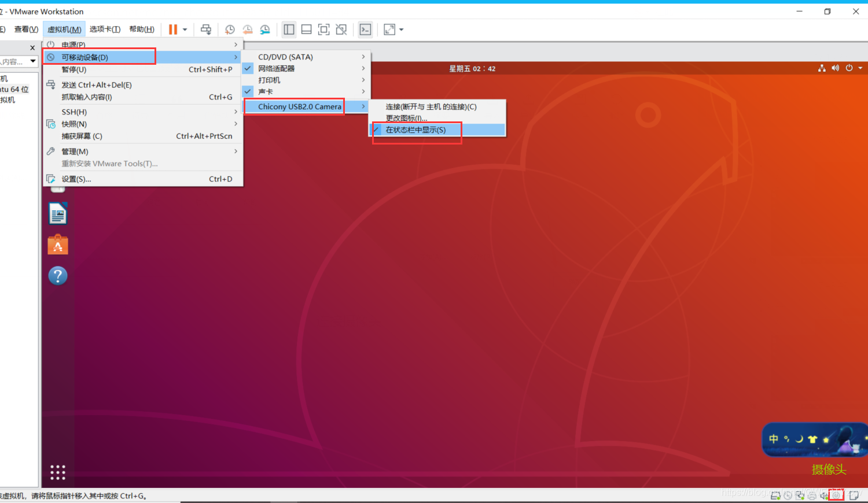
Task: Click the sound card icon in the status bar
Action: [824, 495]
